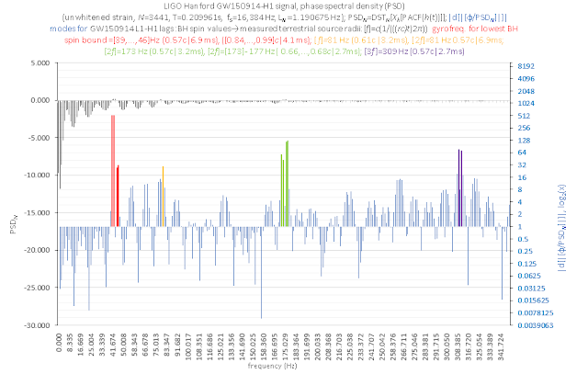Viewport: 588px width, 374px height.
Task: Click the right-axis tick label '128'
Action: pos(525,141)
